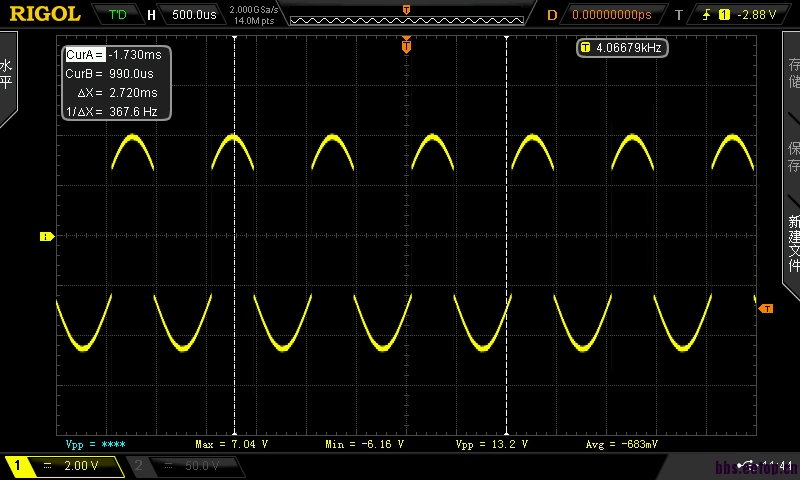The image size is (800, 480).
Task: Click the channel 1 ground level marker
Action: coord(46,236)
